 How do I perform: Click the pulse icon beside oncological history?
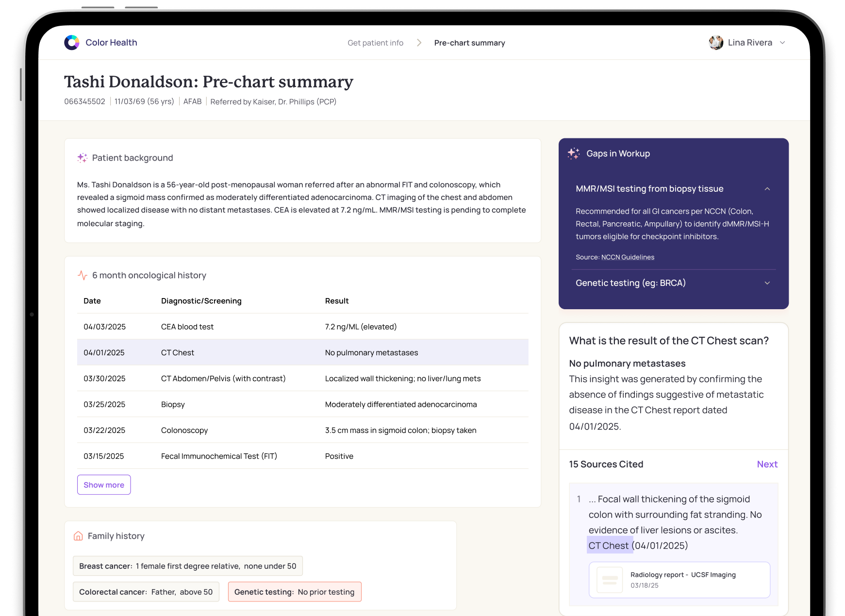pyautogui.click(x=83, y=275)
